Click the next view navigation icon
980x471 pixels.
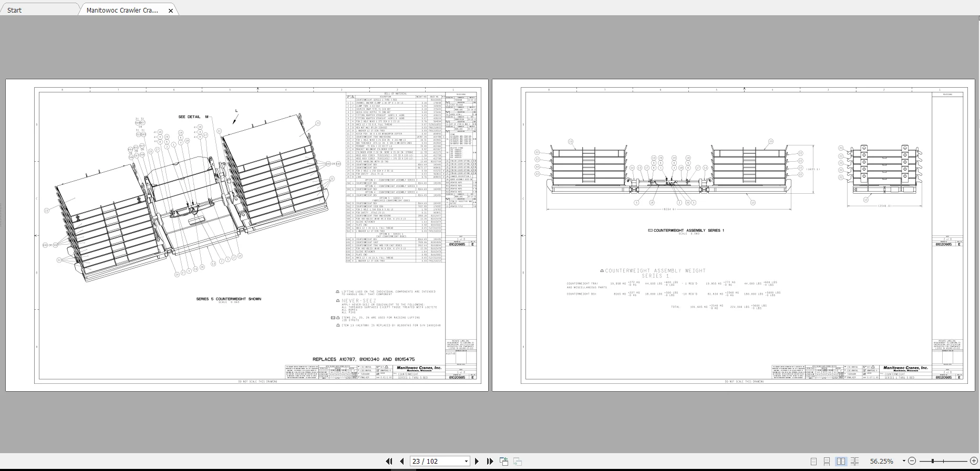pyautogui.click(x=518, y=461)
